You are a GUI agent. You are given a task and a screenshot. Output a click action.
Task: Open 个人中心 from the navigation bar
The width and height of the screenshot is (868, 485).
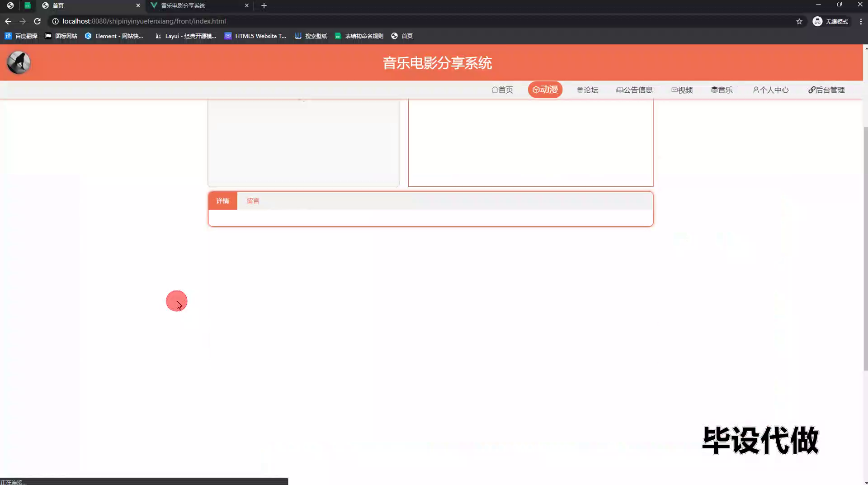770,90
